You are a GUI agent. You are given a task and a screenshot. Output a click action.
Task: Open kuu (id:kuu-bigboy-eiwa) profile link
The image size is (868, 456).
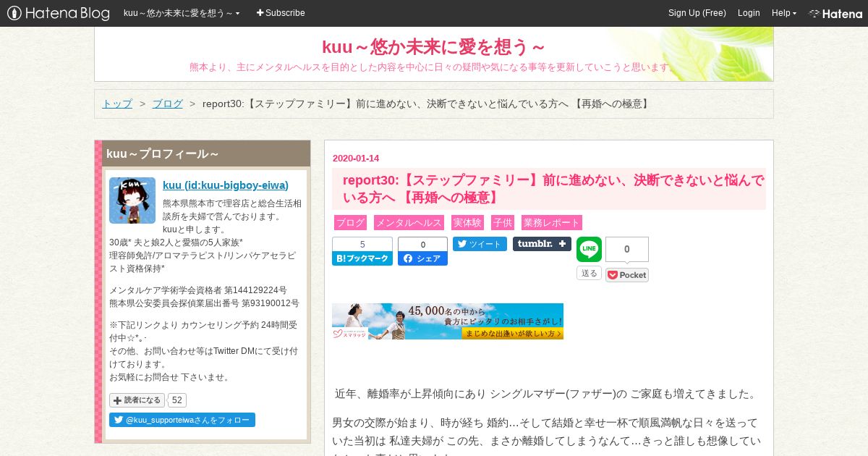pos(226,185)
